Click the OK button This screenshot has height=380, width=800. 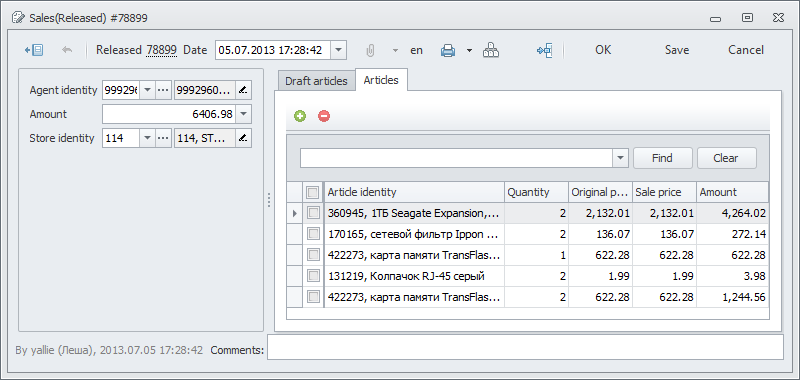coord(603,50)
